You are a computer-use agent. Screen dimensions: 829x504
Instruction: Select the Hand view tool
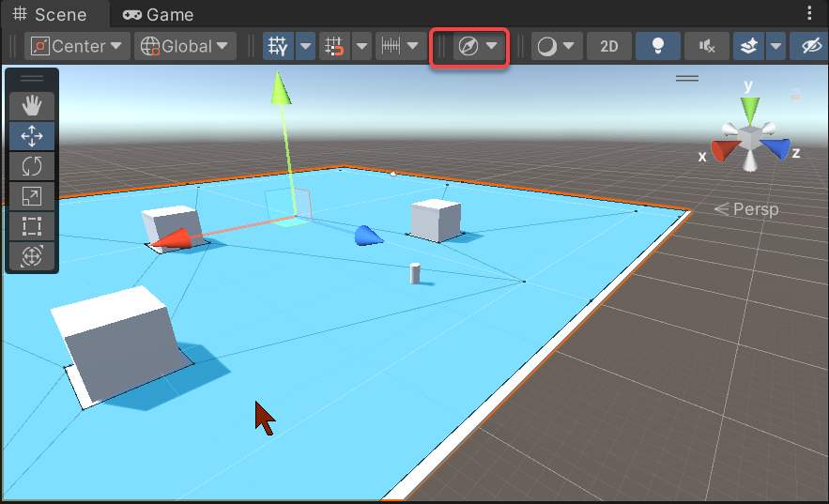(x=32, y=106)
